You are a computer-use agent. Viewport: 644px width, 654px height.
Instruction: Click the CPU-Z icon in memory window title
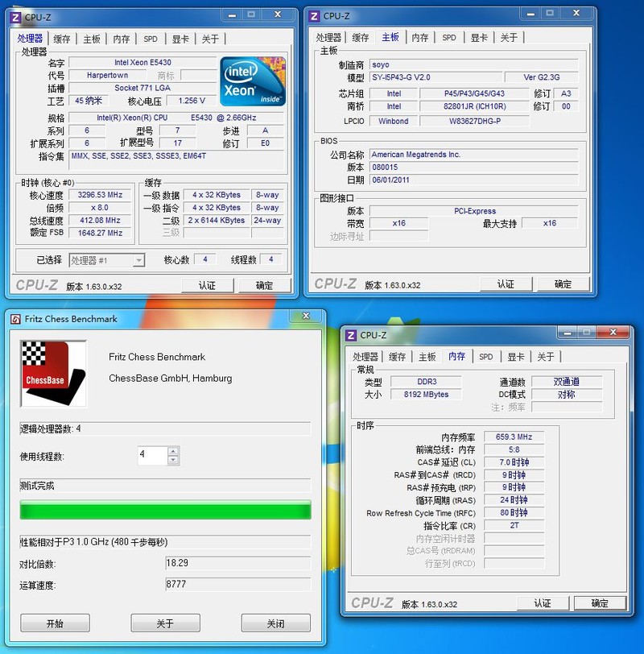coord(351,335)
